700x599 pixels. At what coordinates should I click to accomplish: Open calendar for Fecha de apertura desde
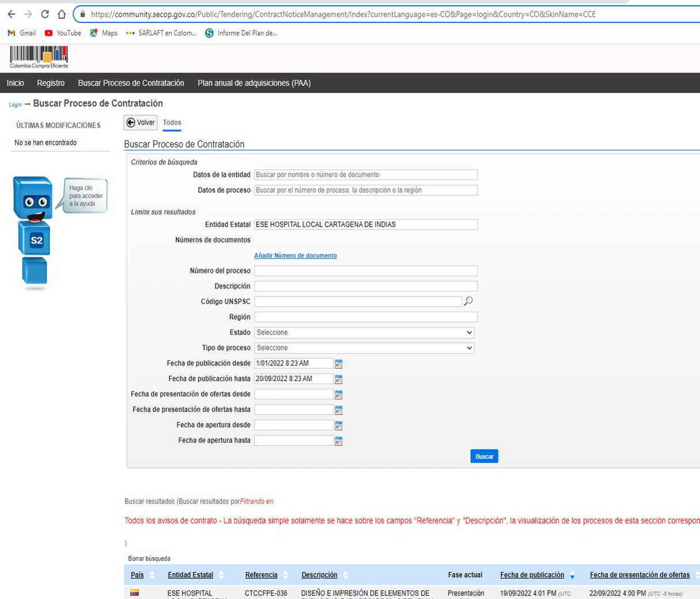coord(338,425)
